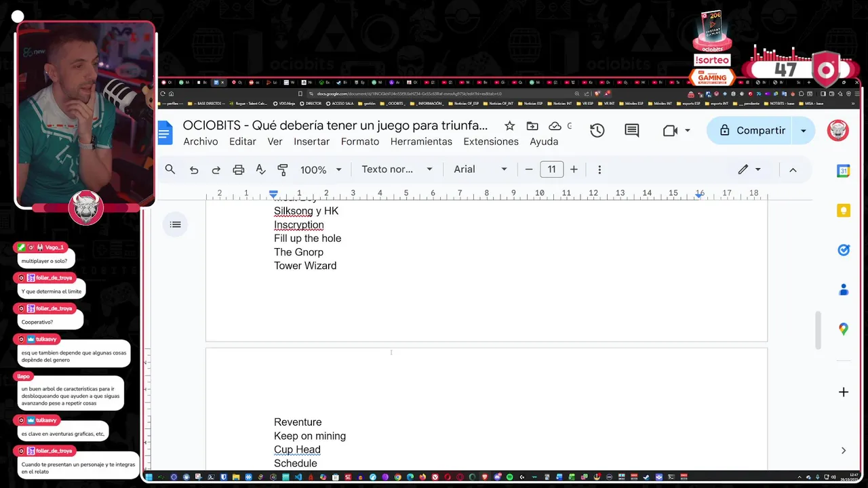Open the Insertar menu
The width and height of the screenshot is (868, 488).
coord(312,142)
